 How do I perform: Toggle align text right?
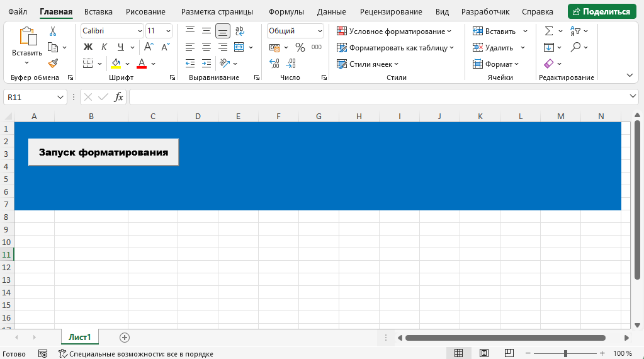tap(223, 47)
